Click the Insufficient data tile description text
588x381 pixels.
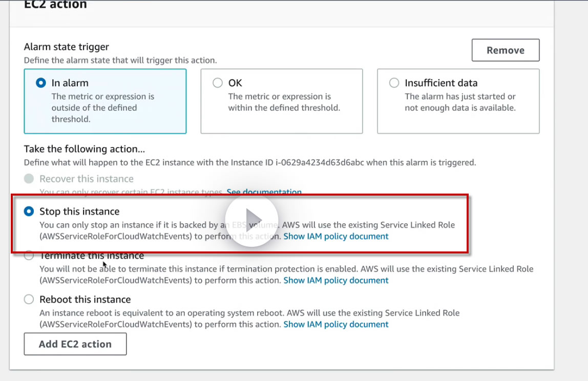pos(460,102)
